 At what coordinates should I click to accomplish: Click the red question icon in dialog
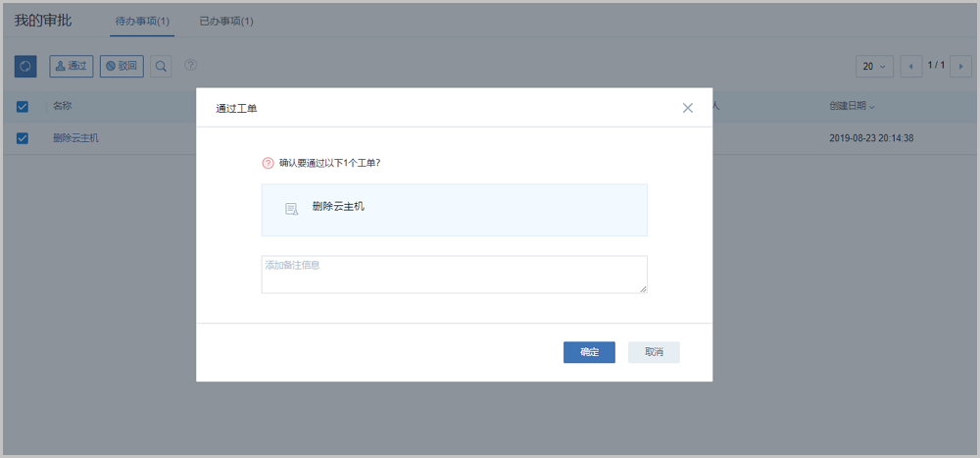pyautogui.click(x=269, y=163)
